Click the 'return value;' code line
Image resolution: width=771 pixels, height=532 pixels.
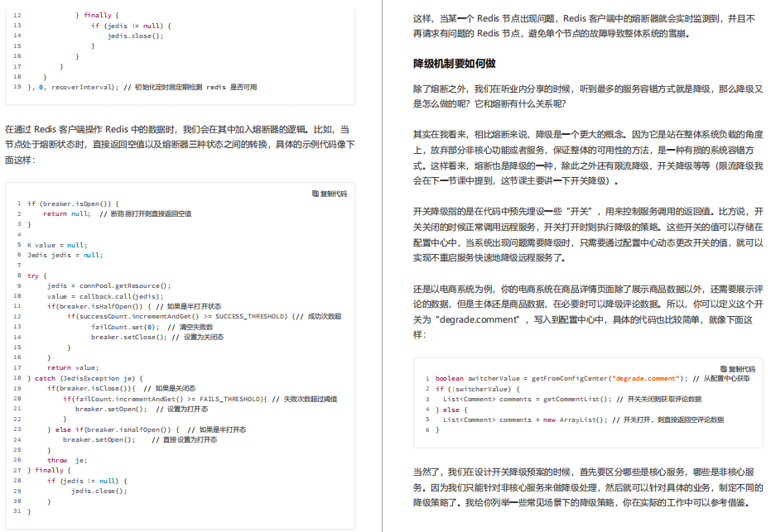pos(73,367)
